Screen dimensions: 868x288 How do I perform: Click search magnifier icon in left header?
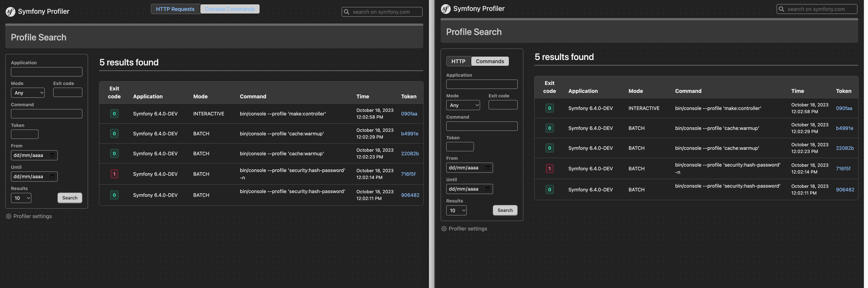click(346, 12)
